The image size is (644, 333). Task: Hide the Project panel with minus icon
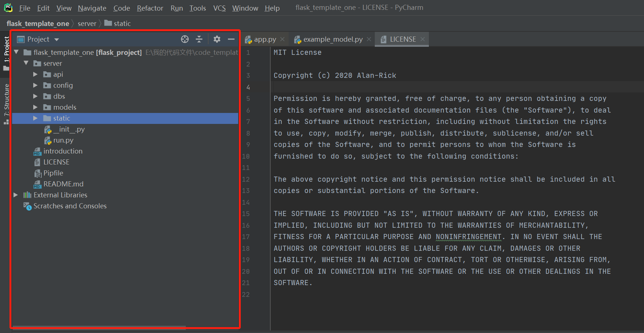click(231, 39)
